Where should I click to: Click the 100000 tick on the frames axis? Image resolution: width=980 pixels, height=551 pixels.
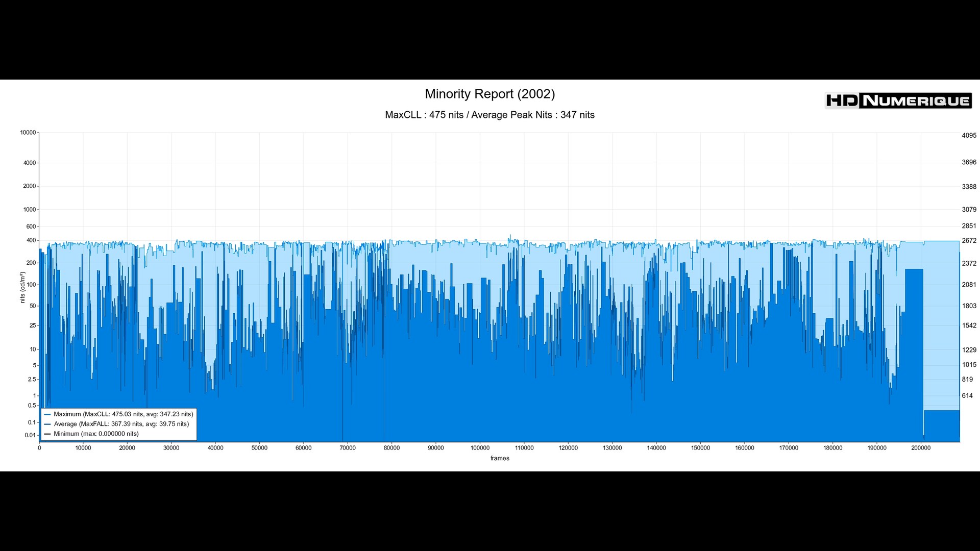coord(480,448)
